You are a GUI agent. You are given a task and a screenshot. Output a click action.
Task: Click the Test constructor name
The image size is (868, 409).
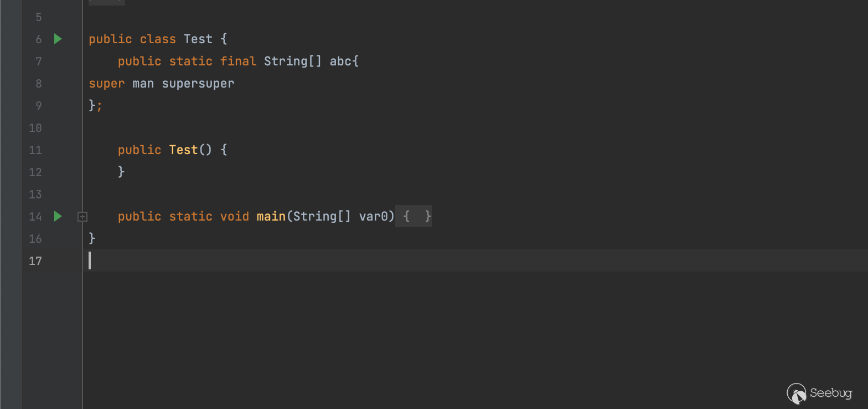click(183, 150)
